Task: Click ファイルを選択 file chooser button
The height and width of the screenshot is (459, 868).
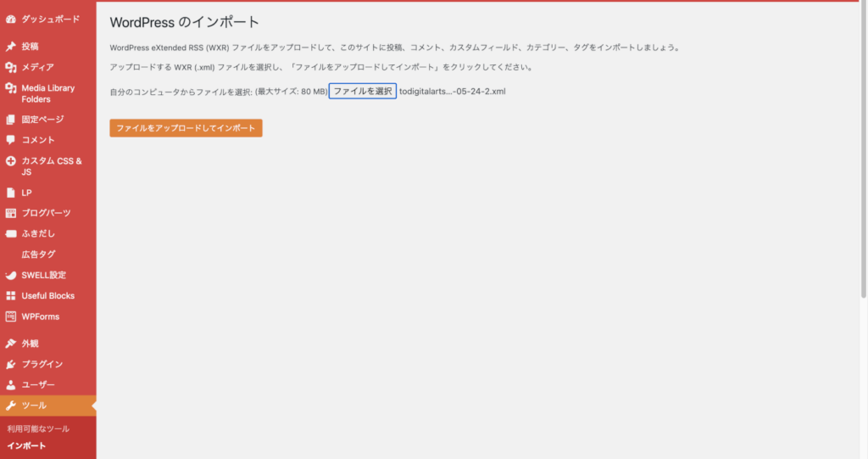Action: [x=363, y=92]
